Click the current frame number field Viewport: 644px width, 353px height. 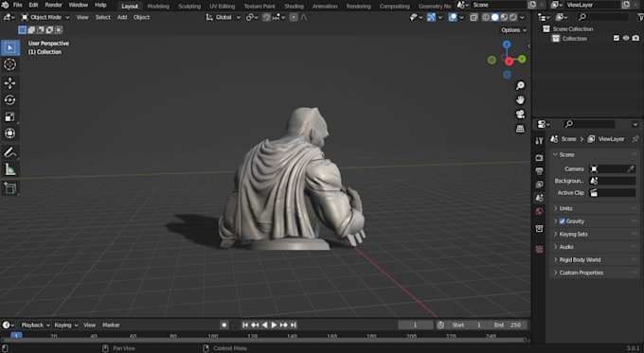(415, 325)
